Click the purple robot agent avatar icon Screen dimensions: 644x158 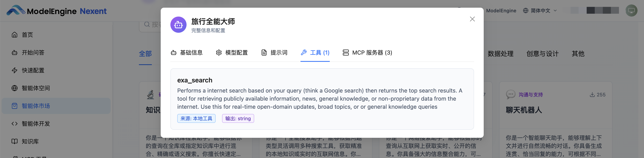tap(178, 25)
